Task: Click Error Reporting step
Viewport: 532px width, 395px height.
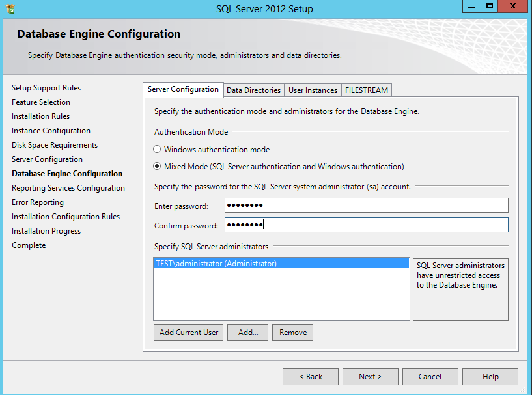Action: [38, 202]
